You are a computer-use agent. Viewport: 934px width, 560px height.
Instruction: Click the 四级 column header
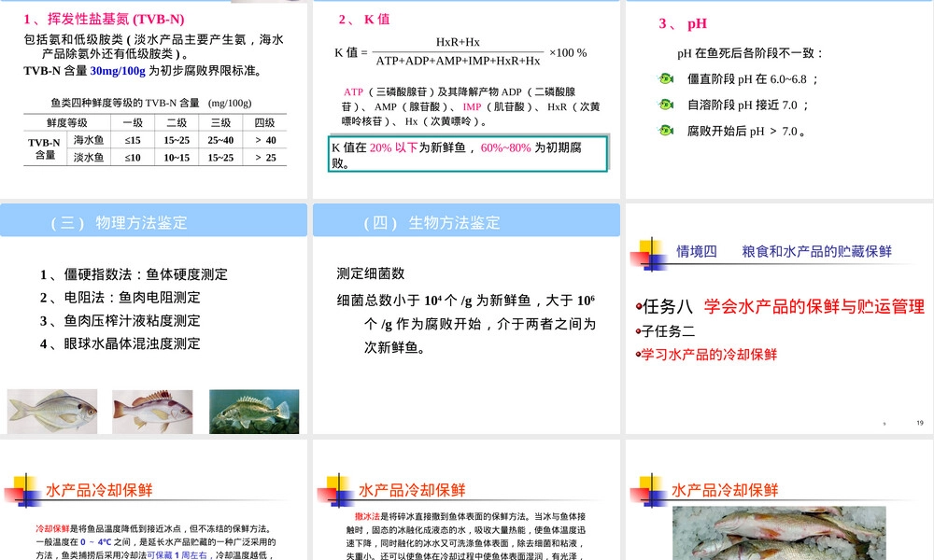265,122
